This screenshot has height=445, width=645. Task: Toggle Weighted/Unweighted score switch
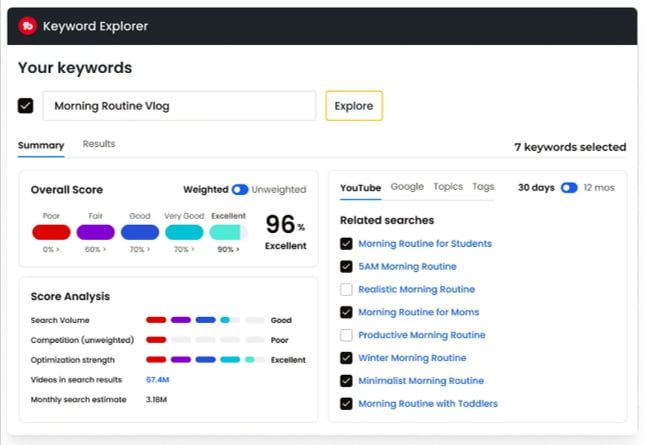point(240,190)
